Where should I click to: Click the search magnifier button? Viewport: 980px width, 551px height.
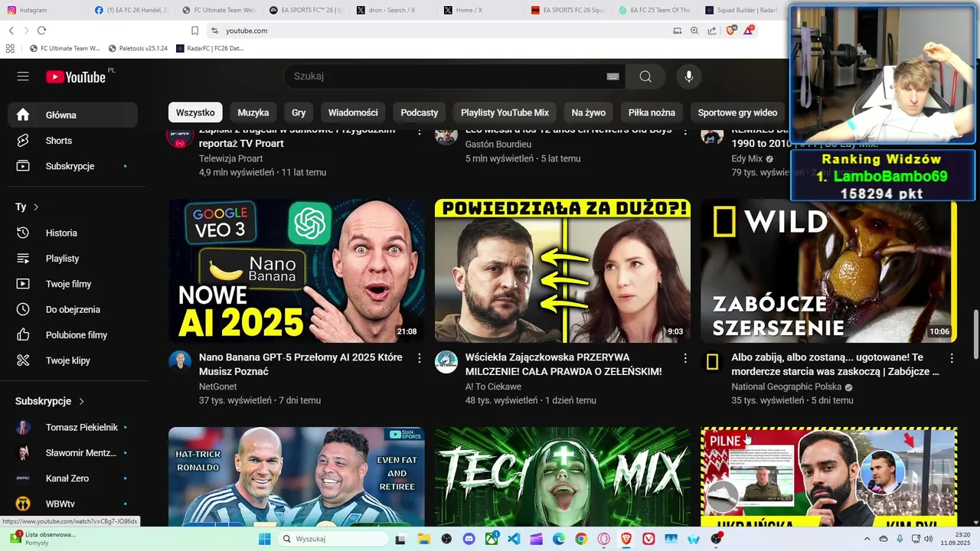(x=645, y=77)
